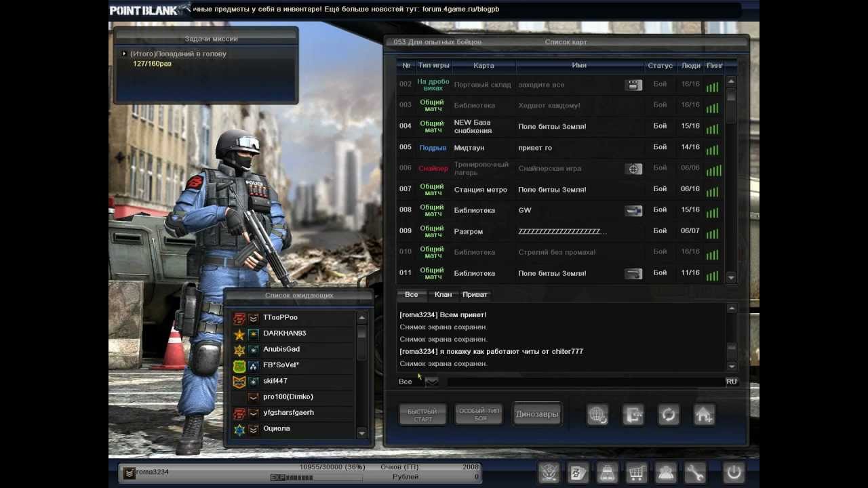Image resolution: width=868 pixels, height=488 pixels.
Task: Open the shop cart icon
Action: coord(636,472)
